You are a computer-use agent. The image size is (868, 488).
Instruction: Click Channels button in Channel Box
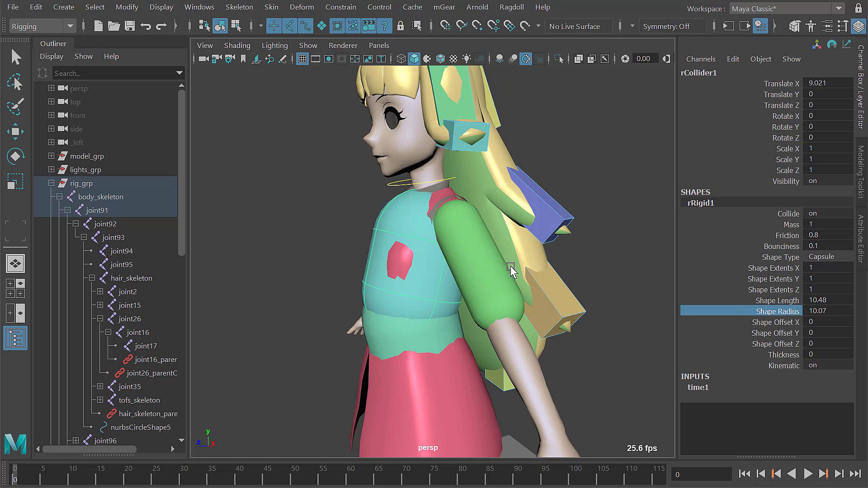(700, 59)
